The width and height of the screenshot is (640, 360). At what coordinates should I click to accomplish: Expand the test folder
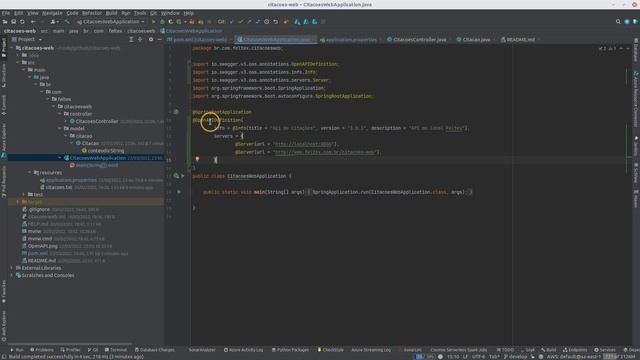(x=24, y=194)
